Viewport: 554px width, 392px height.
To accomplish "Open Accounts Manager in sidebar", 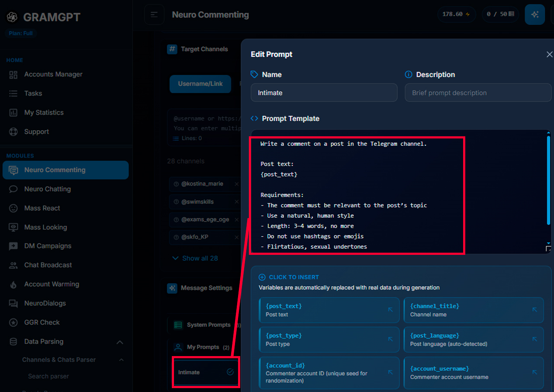I will pyautogui.click(x=53, y=74).
